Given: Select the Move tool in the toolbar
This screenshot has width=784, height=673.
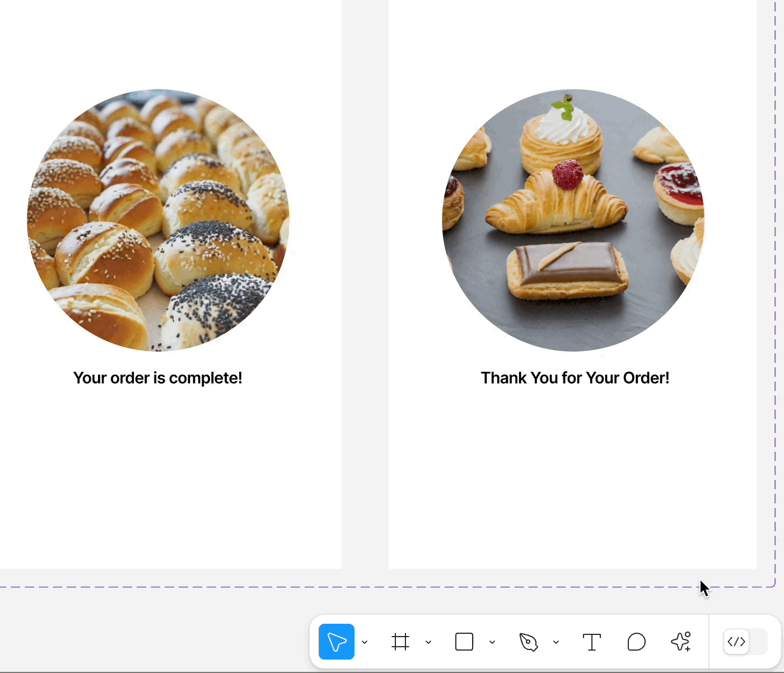Looking at the screenshot, I should coord(336,642).
